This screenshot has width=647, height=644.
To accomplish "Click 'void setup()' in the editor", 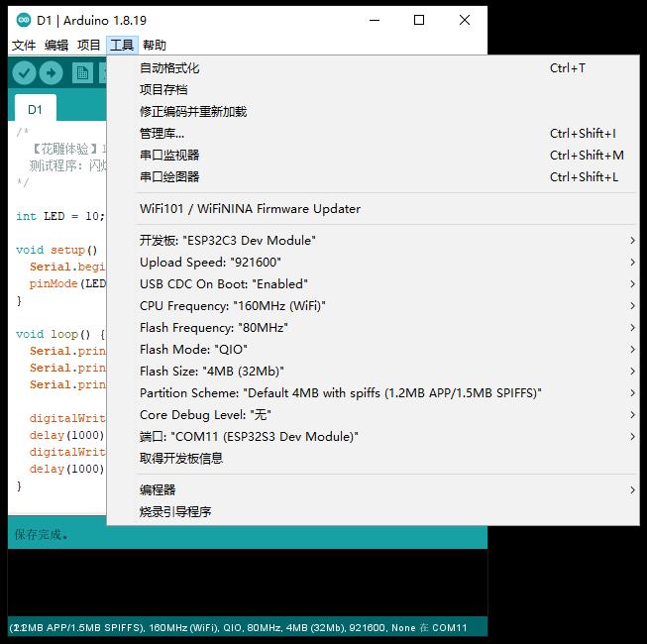I will coord(56,250).
